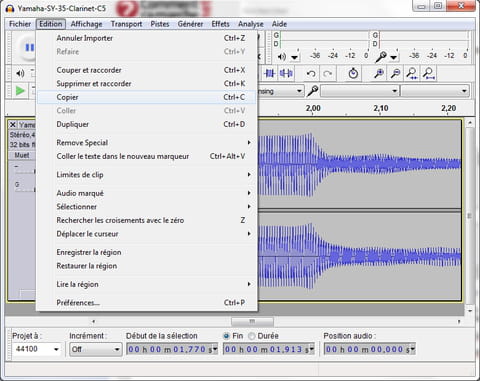
Task: Choose Coller le texte dans le nouveau marqueur
Action: [x=147, y=156]
